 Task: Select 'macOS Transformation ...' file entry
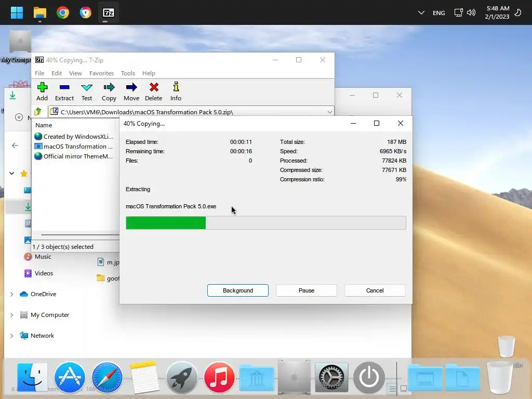[74, 146]
